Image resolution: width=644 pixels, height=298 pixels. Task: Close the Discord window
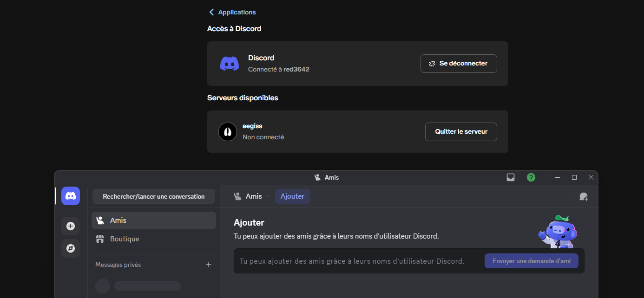591,177
